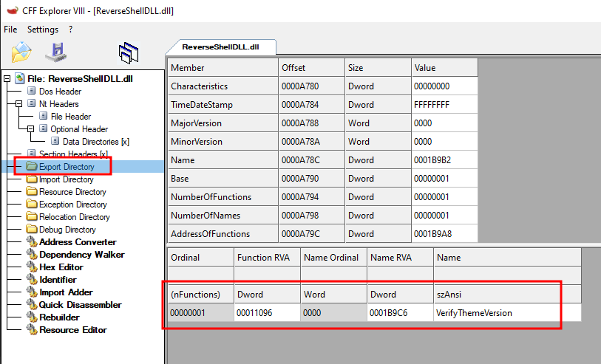This screenshot has width=601, height=364.
Task: Click the VerifyThemeVersion export name cell
Action: click(x=473, y=312)
